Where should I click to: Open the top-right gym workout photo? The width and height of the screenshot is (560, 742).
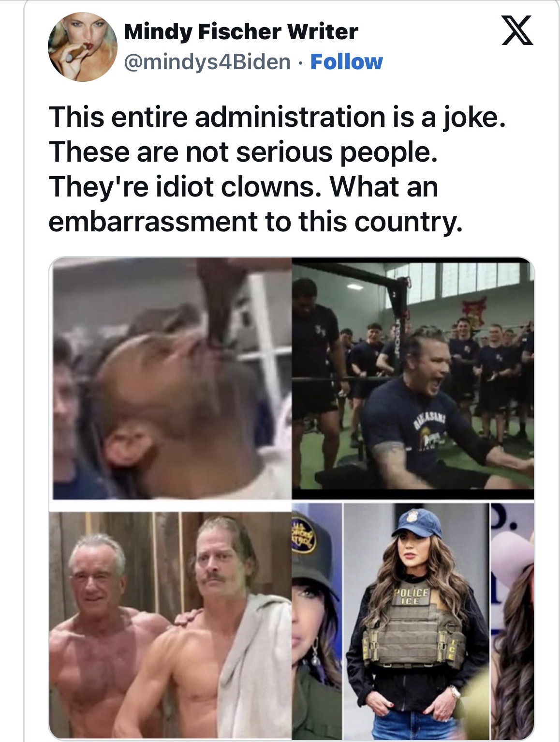[413, 378]
